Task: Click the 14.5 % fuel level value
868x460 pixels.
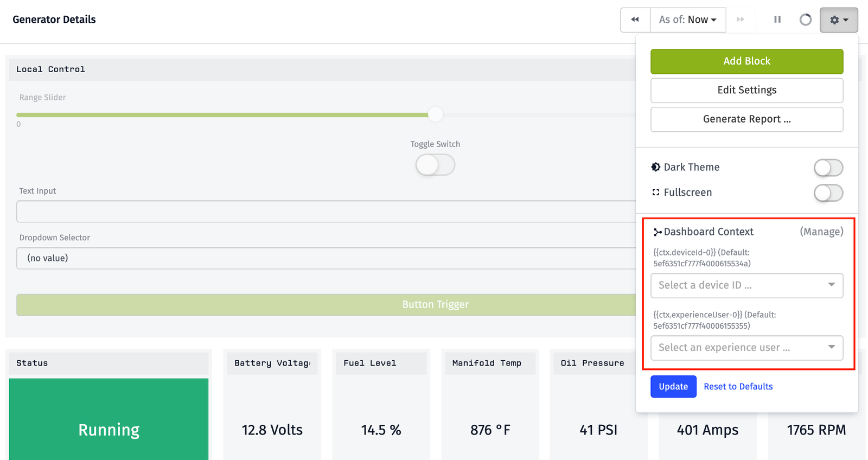Action: 381,430
